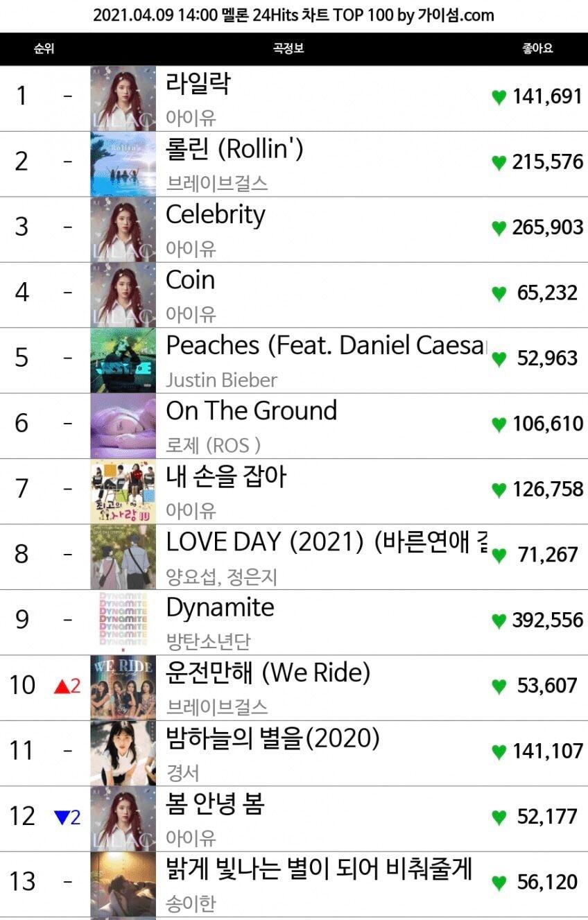This screenshot has width=588, height=920.
Task: Open the song title Celebrity
Action: (216, 215)
